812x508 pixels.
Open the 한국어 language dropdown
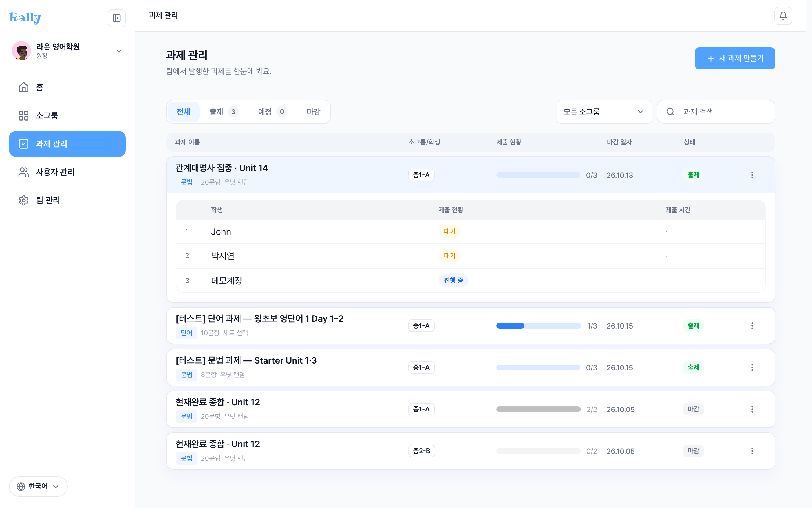38,486
